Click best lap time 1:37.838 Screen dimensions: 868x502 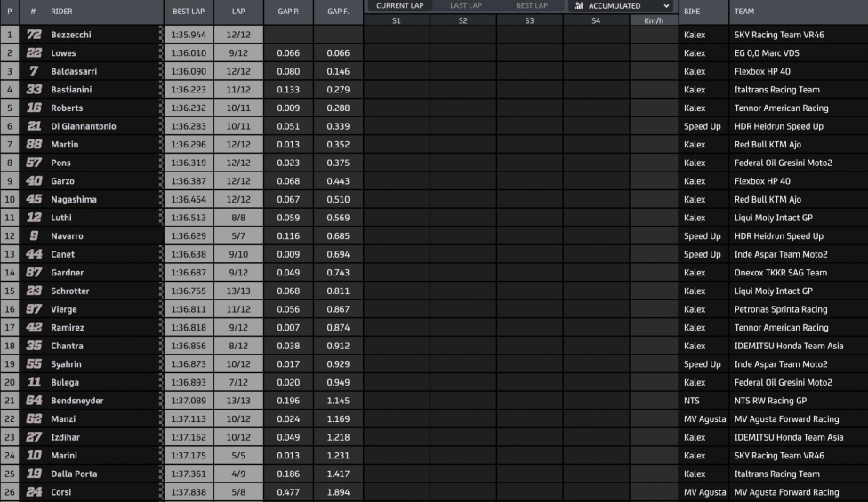[x=189, y=491]
